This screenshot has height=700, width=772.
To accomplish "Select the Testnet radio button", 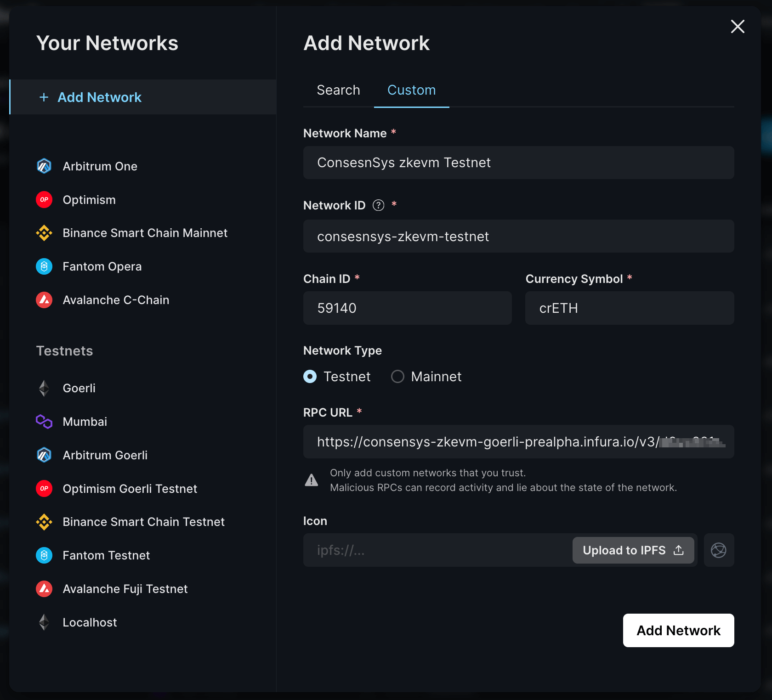I will (310, 376).
